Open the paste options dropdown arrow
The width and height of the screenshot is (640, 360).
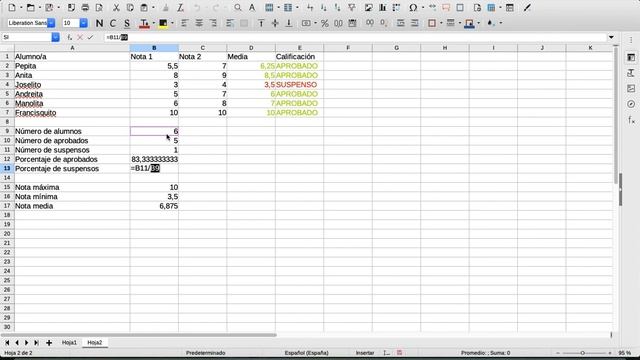click(x=153, y=8)
